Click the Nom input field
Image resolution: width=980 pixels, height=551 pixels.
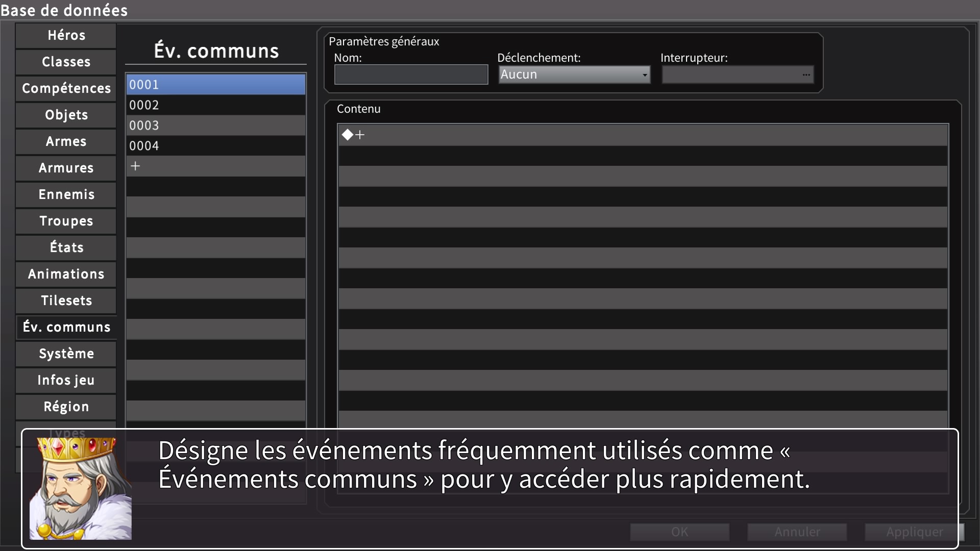[x=411, y=74]
